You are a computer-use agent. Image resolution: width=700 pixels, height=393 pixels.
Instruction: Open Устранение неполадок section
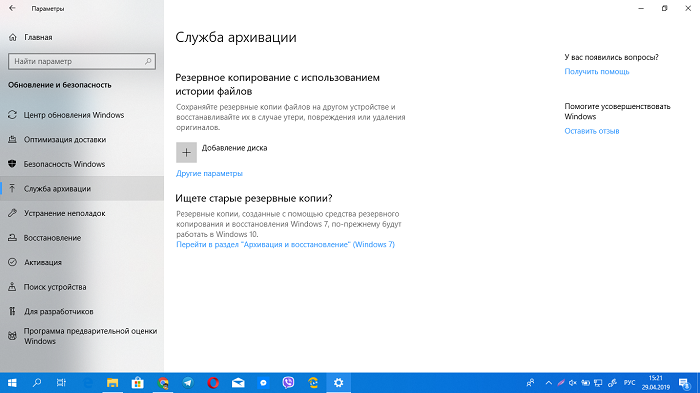coord(82,213)
